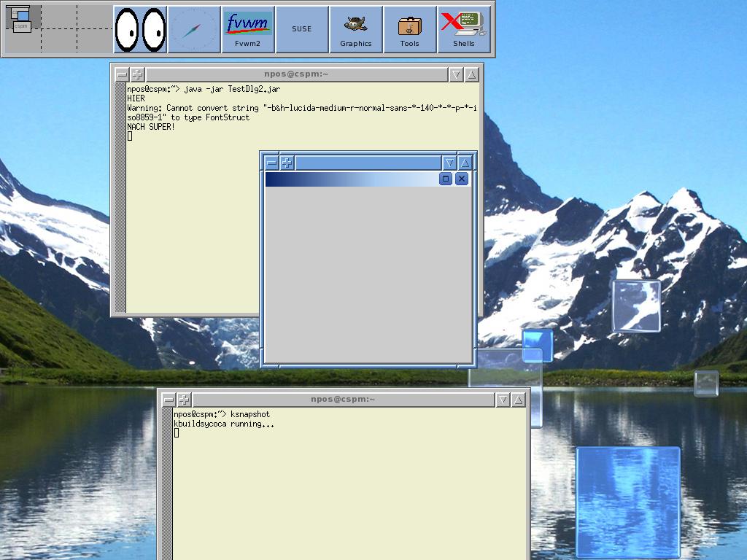Click the 'ksnapshot' command text in lower terminal

pos(250,414)
